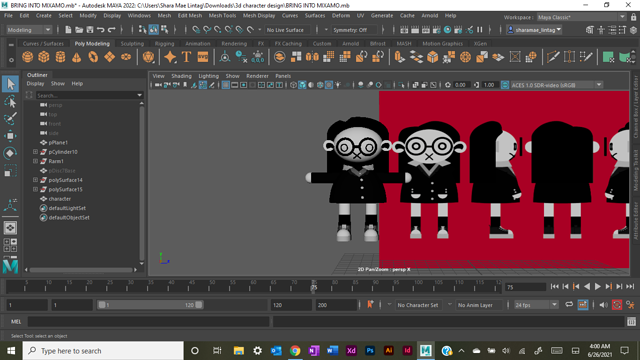The width and height of the screenshot is (640, 360).
Task: Click No Character Set button
Action: pyautogui.click(x=418, y=305)
